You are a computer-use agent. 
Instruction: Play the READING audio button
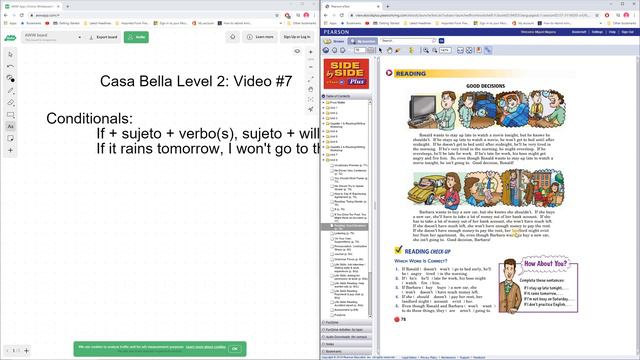[389, 73]
